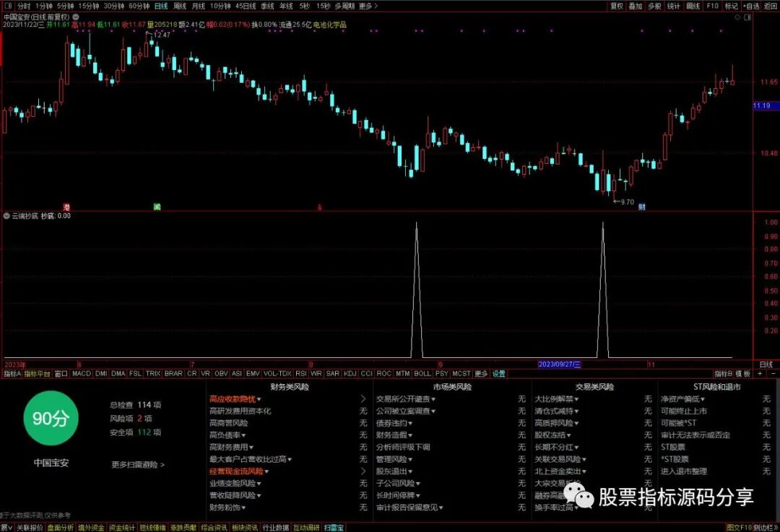
Task: Switch to 周线 weekly chart
Action: point(180,6)
